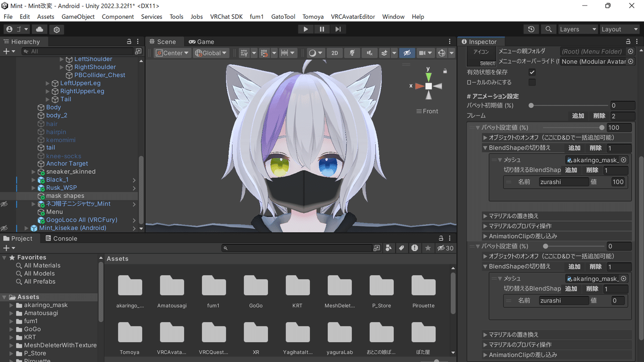Adjust the パペット初期値 (%) slider
Screen dimensions: 644x362
point(569,106)
